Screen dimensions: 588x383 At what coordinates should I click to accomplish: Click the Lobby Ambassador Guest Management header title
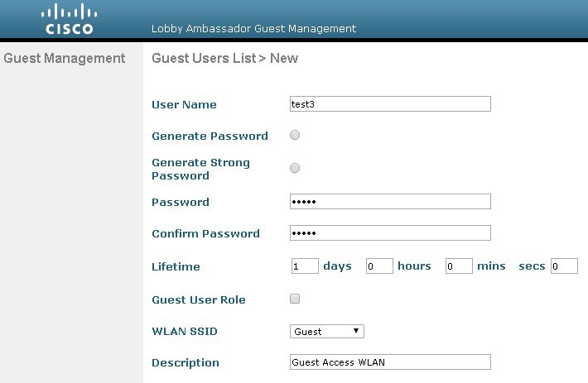point(253,29)
